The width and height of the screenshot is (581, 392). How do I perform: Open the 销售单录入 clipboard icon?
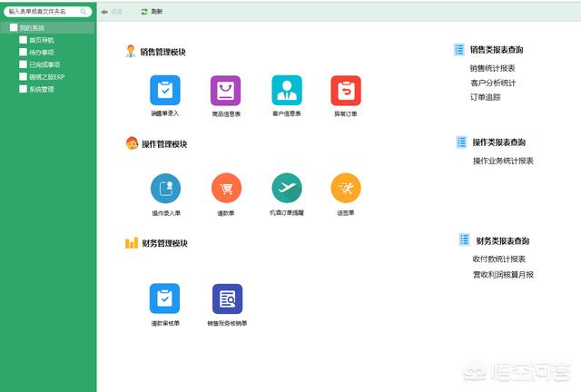165,91
